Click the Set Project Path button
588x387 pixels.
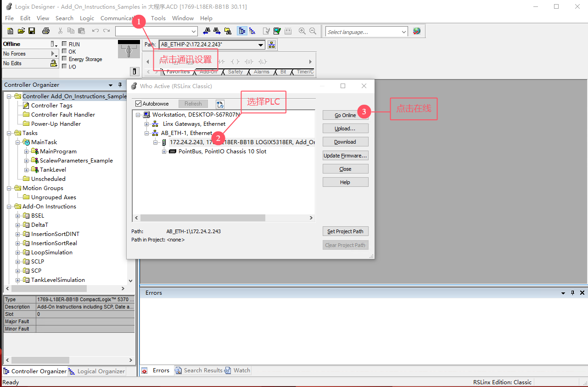(345, 231)
